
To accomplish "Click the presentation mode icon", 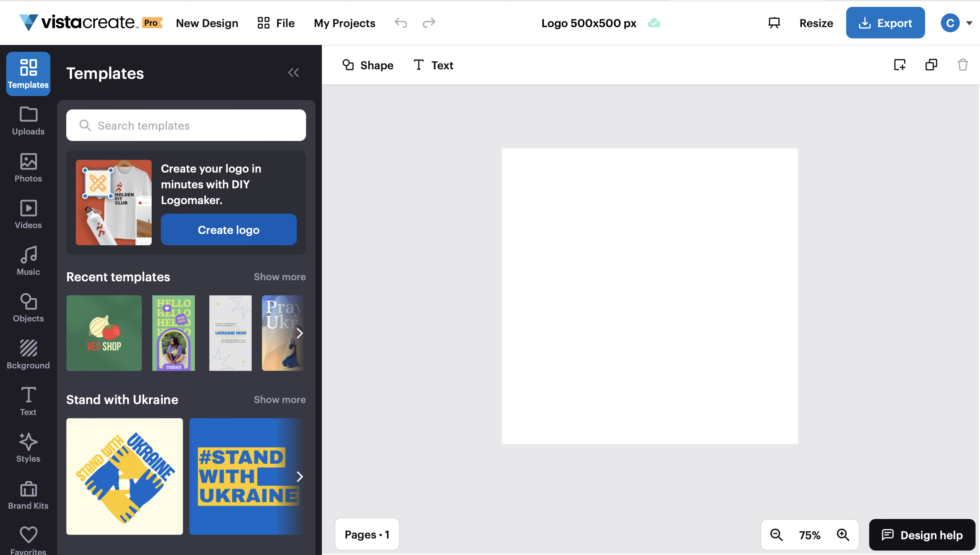I will [x=774, y=23].
